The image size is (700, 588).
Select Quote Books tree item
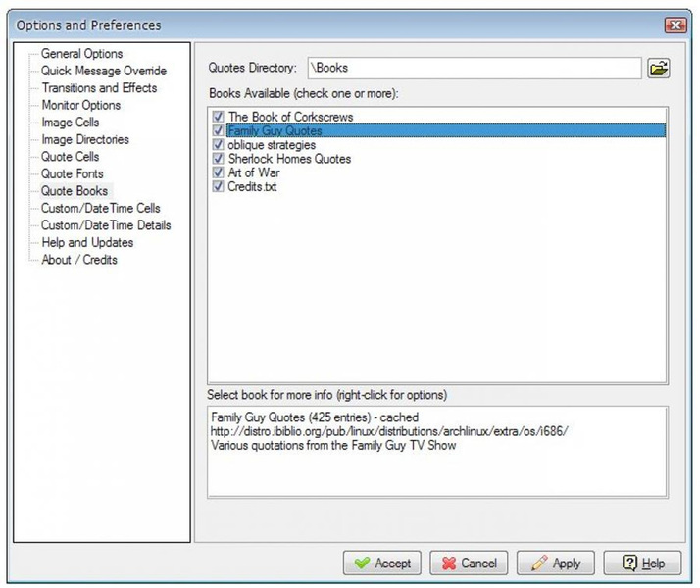coord(75,191)
